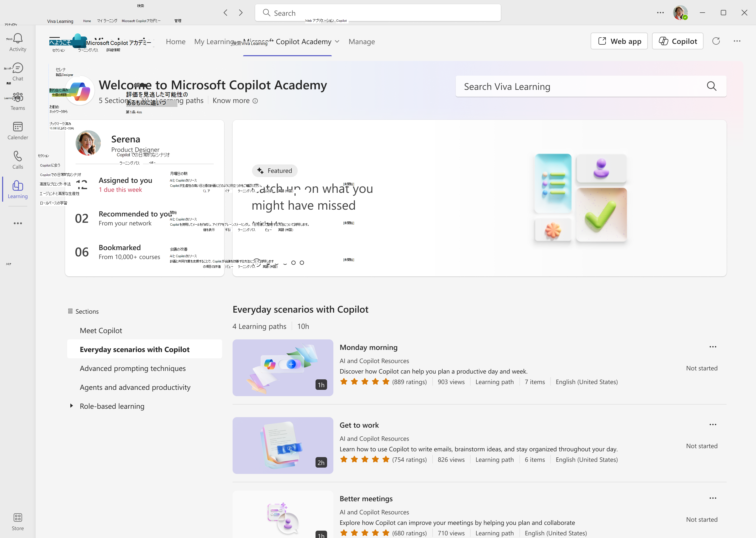Open Get to work's more options menu
The width and height of the screenshot is (756, 538).
pyautogui.click(x=713, y=424)
